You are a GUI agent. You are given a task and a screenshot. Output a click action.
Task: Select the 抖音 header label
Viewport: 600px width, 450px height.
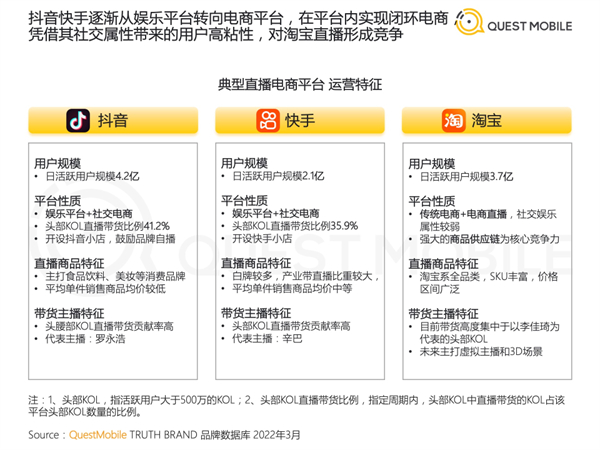pyautogui.click(x=113, y=121)
